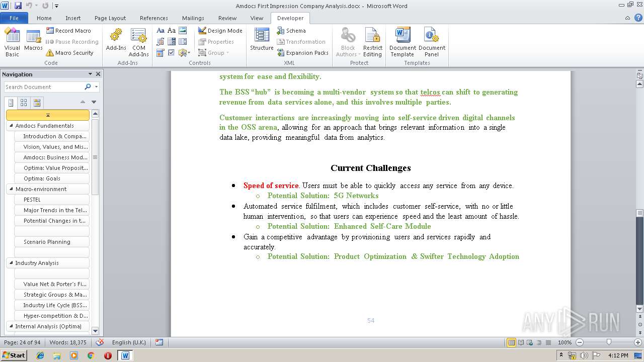Customize Quick Access Toolbar dropdown

(x=56, y=6)
